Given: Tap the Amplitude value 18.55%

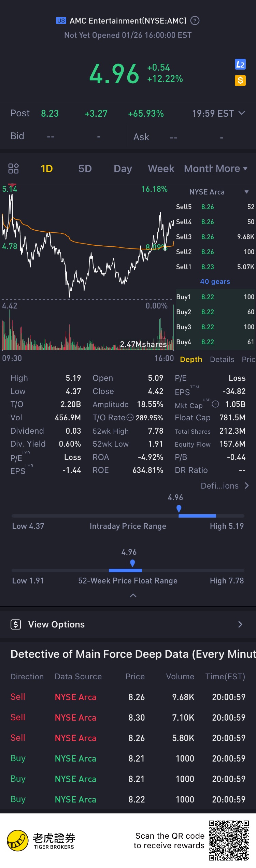Looking at the screenshot, I should 150,404.
